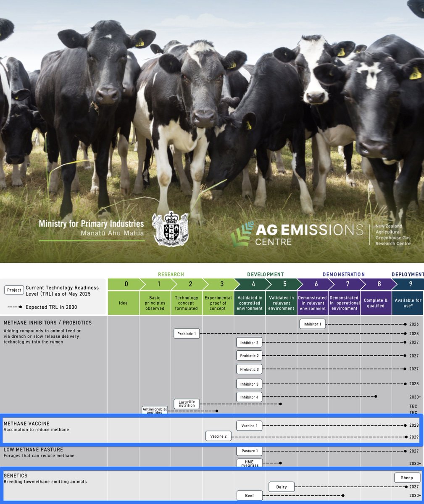The width and height of the screenshot is (424, 504).
Task: Click the 'GENETICS' category heading
Action: click(x=15, y=476)
